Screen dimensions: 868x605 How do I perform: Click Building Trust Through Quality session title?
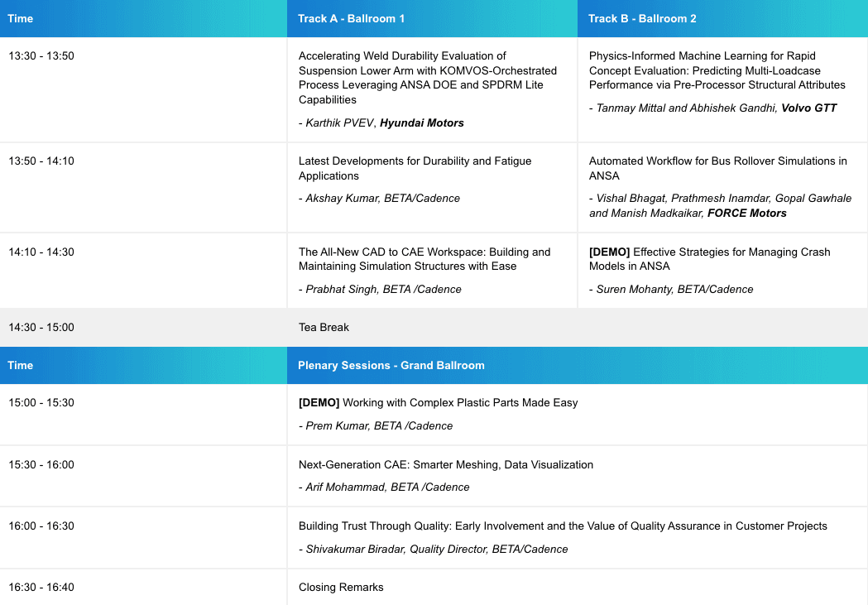[563, 526]
